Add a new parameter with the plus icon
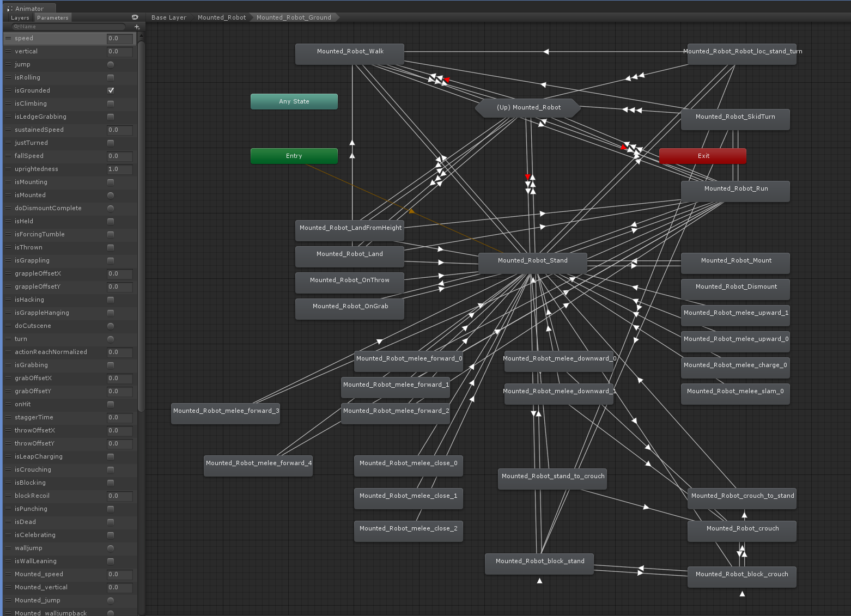Image resolution: width=851 pixels, height=616 pixels. (137, 27)
